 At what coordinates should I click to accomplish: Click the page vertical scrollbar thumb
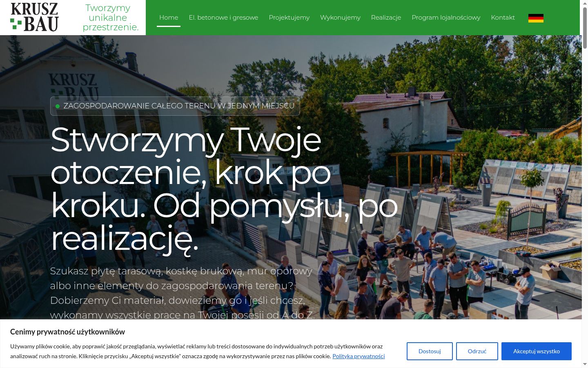point(585,28)
